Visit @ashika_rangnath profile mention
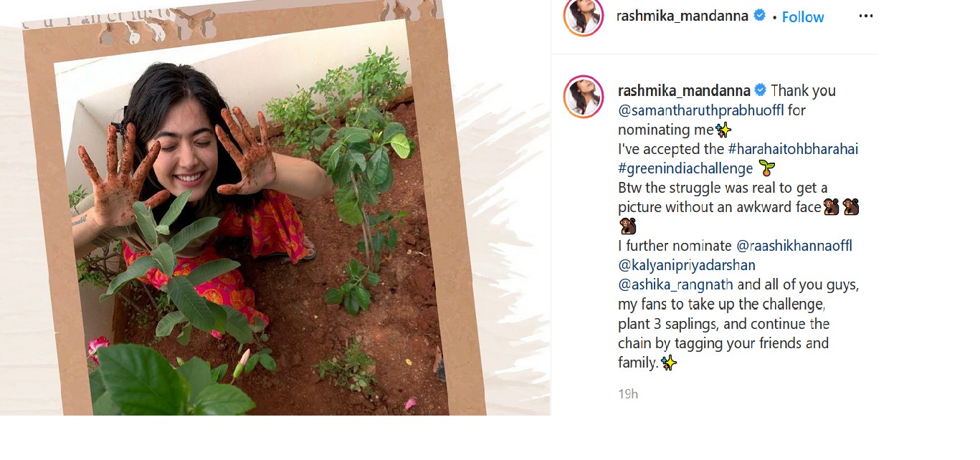The height and width of the screenshot is (460, 980). (675, 284)
